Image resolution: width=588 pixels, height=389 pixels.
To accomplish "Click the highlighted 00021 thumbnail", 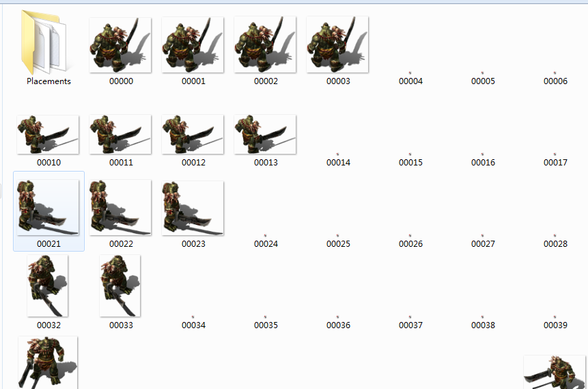I will pos(48,207).
